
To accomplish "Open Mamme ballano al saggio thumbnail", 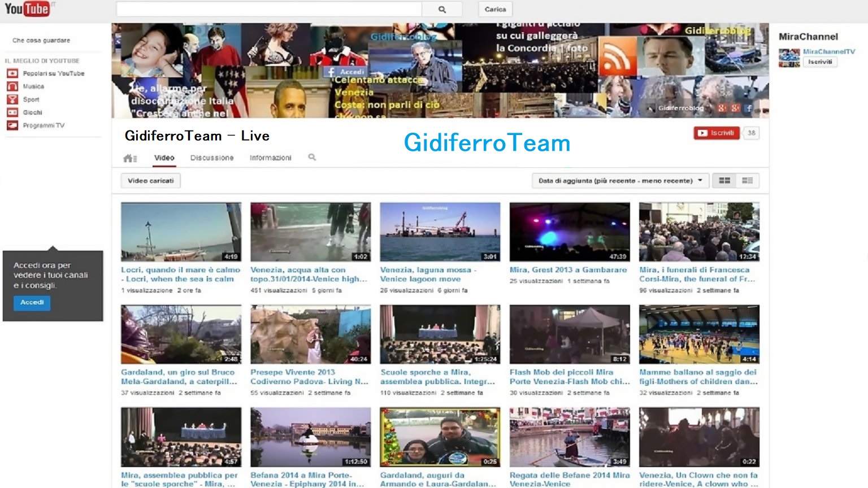I will click(699, 334).
